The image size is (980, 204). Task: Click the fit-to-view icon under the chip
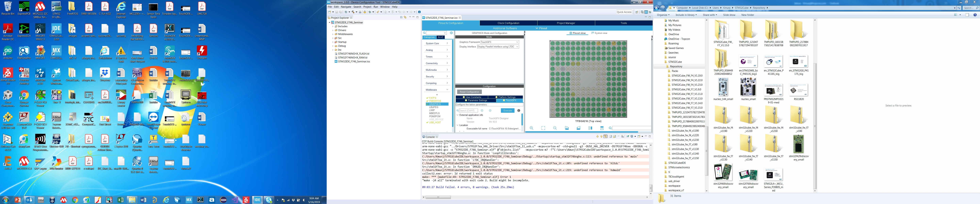click(543, 128)
